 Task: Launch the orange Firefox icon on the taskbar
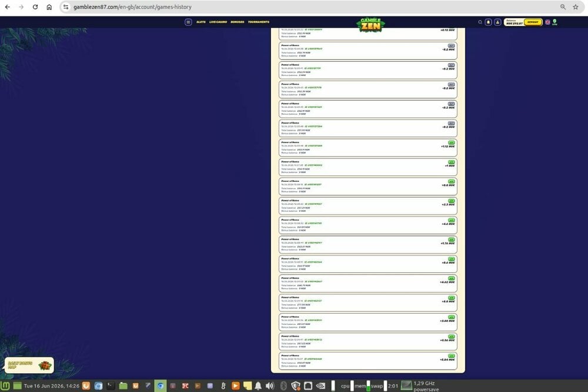pyautogui.click(x=86, y=386)
